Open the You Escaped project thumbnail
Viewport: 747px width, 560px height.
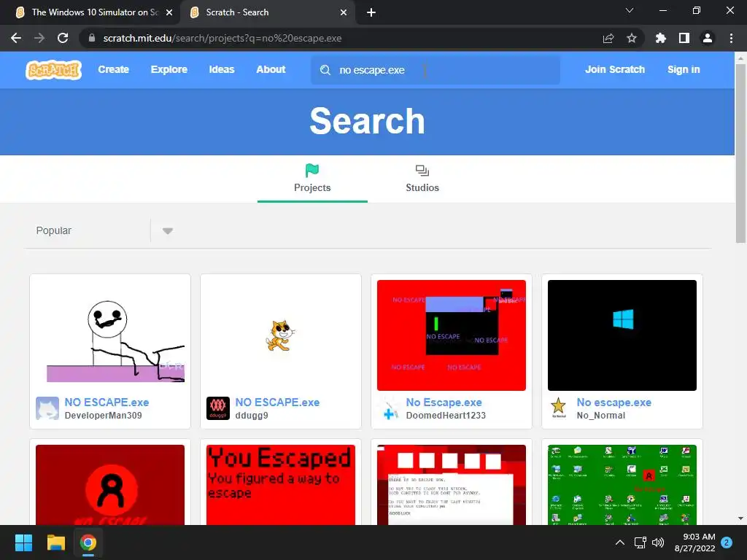[281, 485]
